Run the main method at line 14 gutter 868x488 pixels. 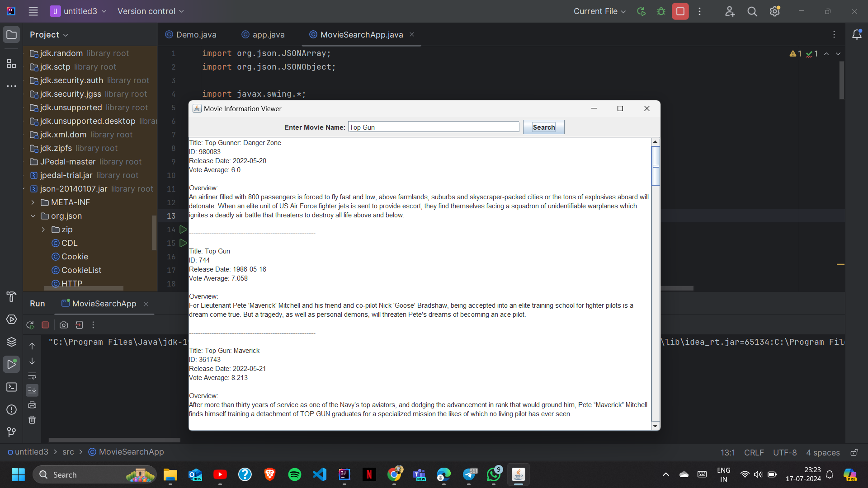pyautogui.click(x=183, y=230)
